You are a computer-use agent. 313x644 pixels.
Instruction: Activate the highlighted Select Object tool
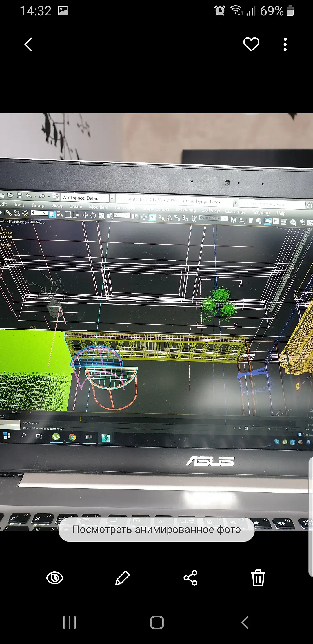(52, 214)
